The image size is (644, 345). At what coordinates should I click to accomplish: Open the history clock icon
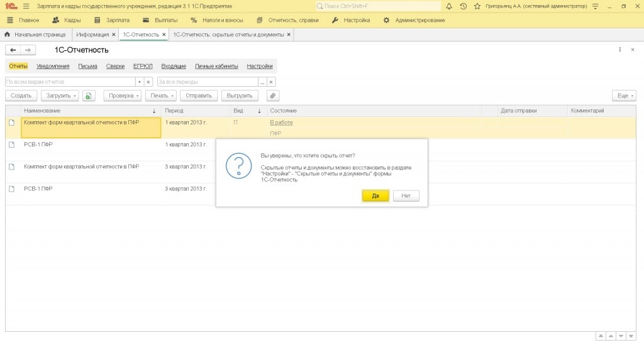click(x=463, y=6)
